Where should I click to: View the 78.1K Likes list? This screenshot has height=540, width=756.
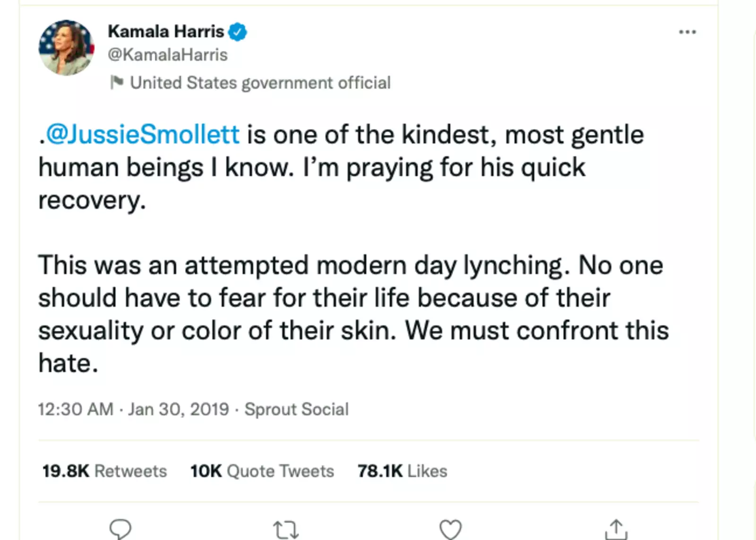[402, 471]
